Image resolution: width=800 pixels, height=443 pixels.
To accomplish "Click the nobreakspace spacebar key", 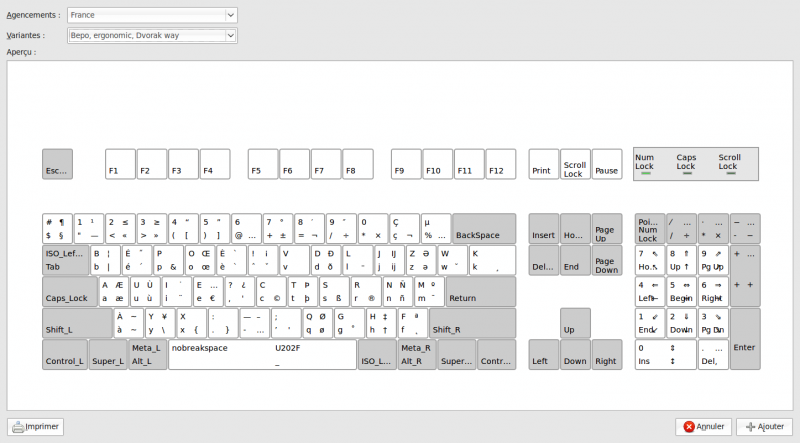I will (x=261, y=354).
